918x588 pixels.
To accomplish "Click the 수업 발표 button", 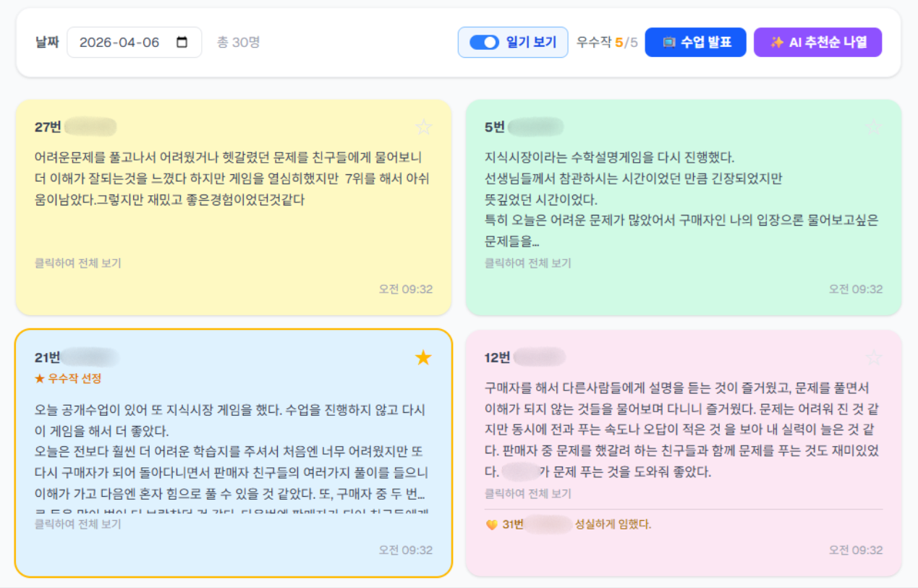I will (695, 42).
